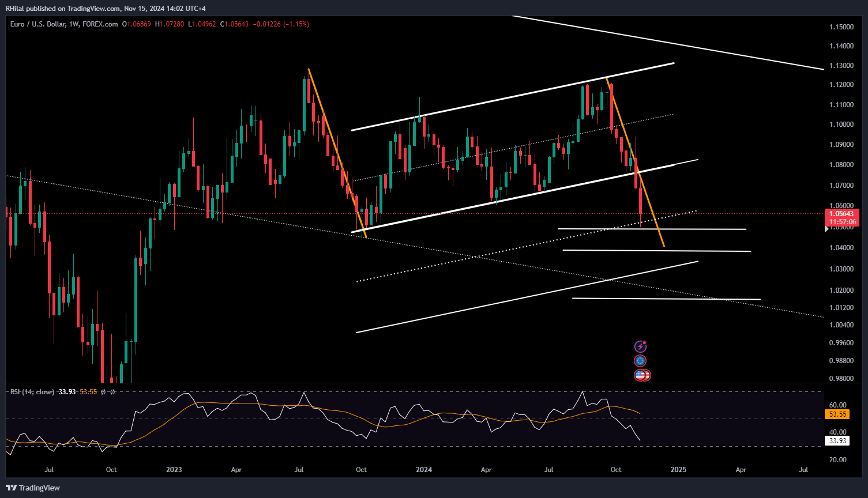The height and width of the screenshot is (498, 868).
Task: Click the '1.03000' price axis label
Action: coord(841,269)
